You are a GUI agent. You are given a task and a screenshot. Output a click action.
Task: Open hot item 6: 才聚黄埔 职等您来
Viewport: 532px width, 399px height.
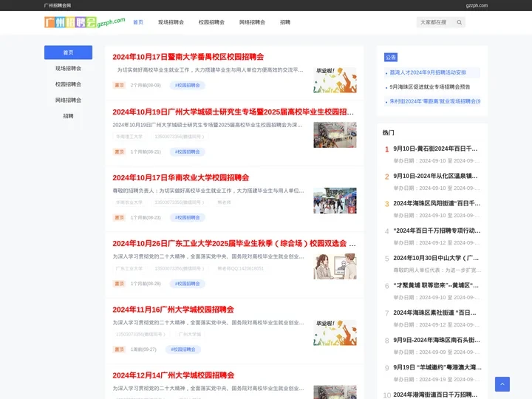pos(436,285)
